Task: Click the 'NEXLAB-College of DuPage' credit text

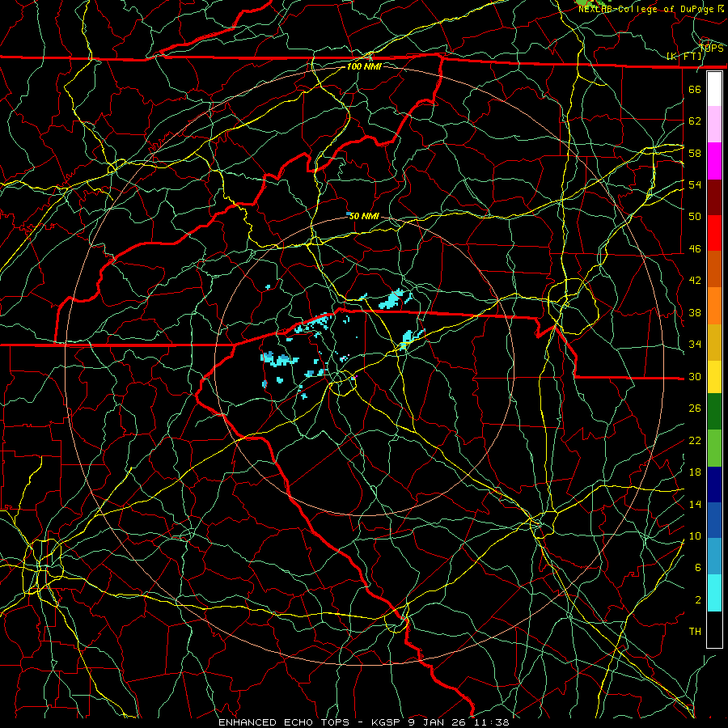Action: (x=645, y=9)
